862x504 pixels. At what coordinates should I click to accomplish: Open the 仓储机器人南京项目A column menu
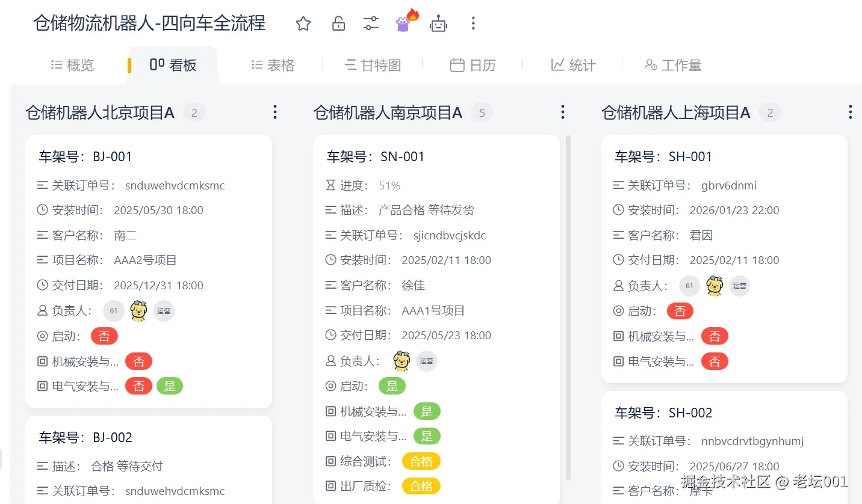(x=562, y=112)
